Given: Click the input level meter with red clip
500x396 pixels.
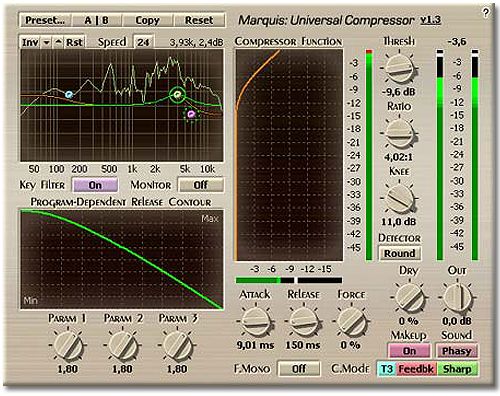Looking at the screenshot, I should click(x=369, y=155).
